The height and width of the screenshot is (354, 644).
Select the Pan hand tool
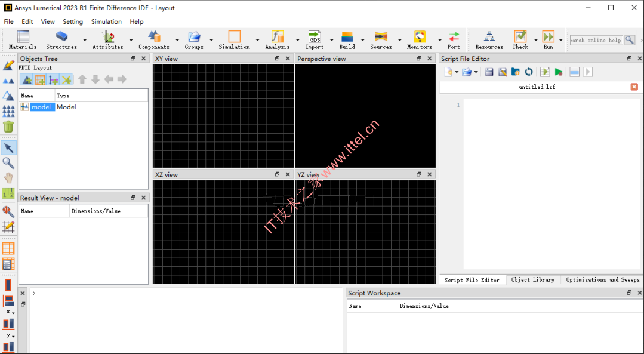click(x=8, y=178)
